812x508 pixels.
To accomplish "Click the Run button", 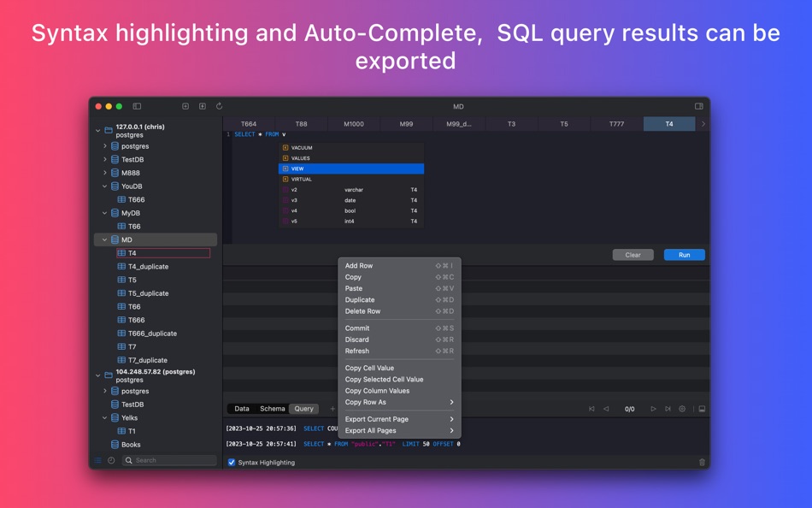I will 684,255.
